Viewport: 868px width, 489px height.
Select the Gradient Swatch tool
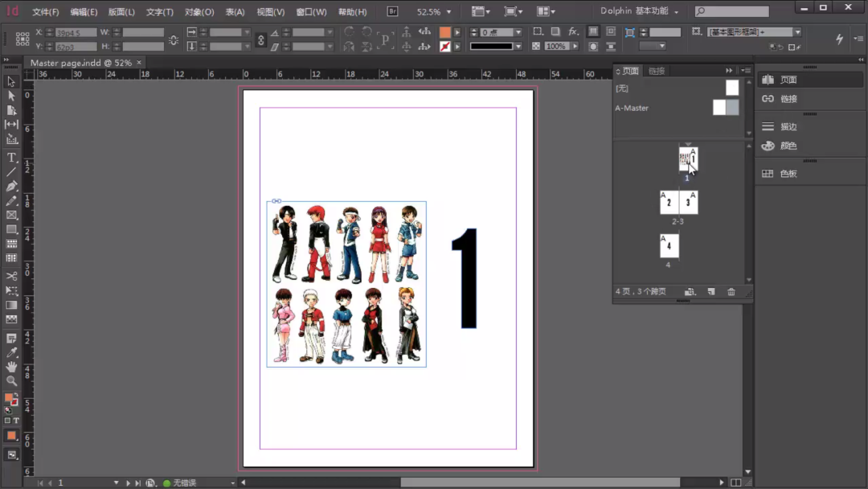(x=11, y=305)
